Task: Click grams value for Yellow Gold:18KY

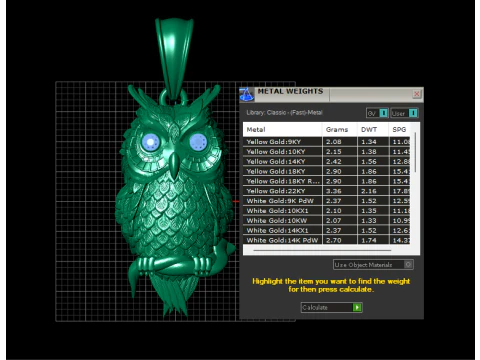Action: click(334, 171)
